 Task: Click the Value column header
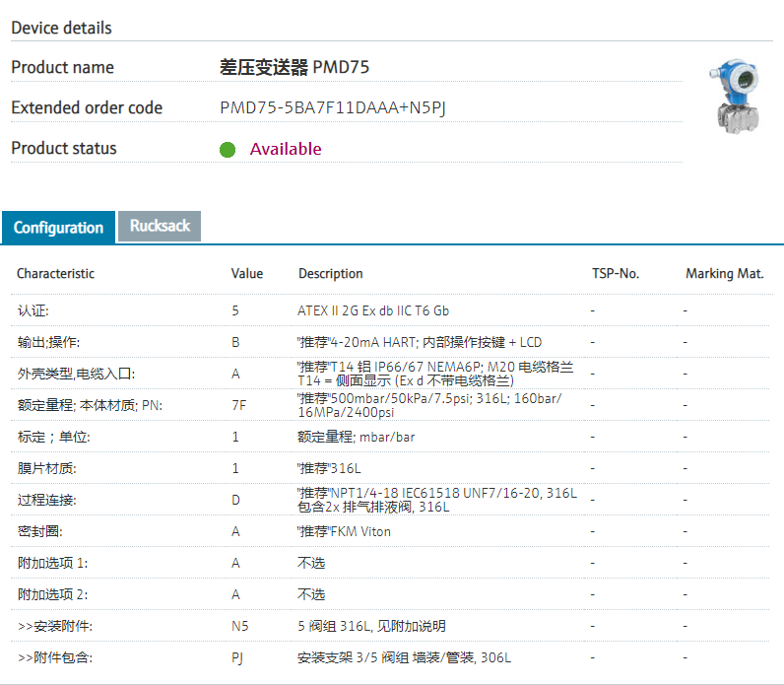pyautogui.click(x=247, y=274)
